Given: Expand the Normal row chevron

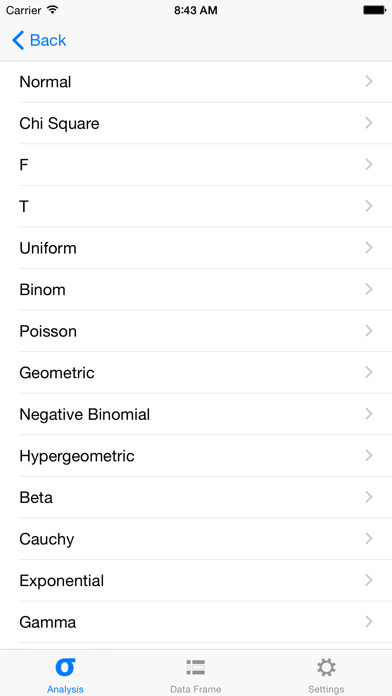Looking at the screenshot, I should tap(368, 81).
